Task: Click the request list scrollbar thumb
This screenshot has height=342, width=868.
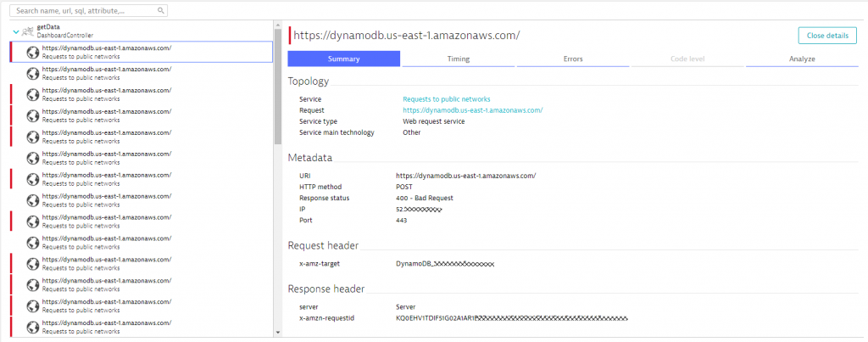Action: [x=278, y=85]
